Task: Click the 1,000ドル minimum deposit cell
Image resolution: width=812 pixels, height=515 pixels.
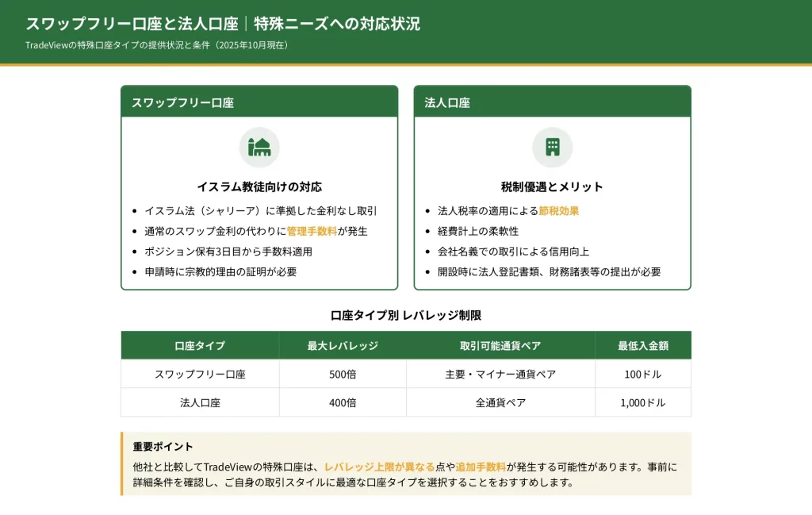Action: [642, 402]
